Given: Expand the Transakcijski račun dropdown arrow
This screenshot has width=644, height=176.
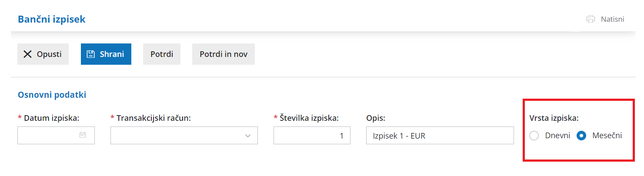Looking at the screenshot, I should [248, 136].
